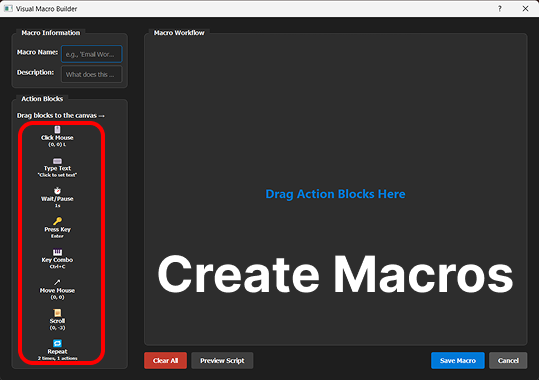Screen dimensions: 539x380
Task: Click the 'Move Mouse' block label
Action: point(57,290)
